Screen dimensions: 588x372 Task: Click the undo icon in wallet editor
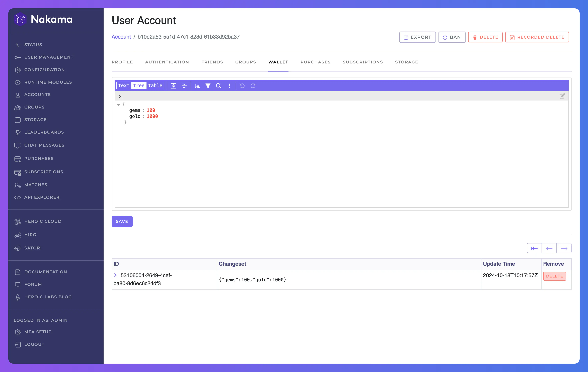coord(242,86)
